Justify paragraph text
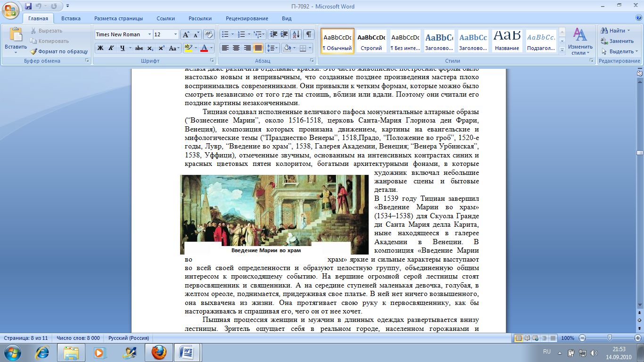 coord(258,48)
